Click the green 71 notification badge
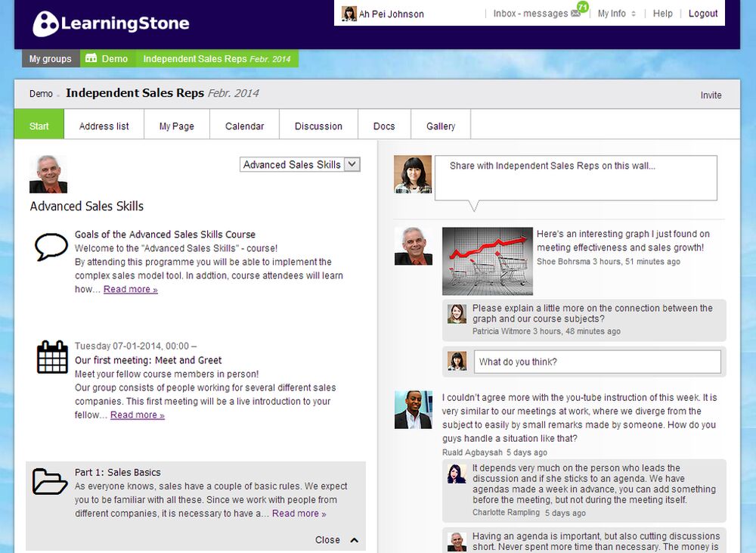 (581, 7)
